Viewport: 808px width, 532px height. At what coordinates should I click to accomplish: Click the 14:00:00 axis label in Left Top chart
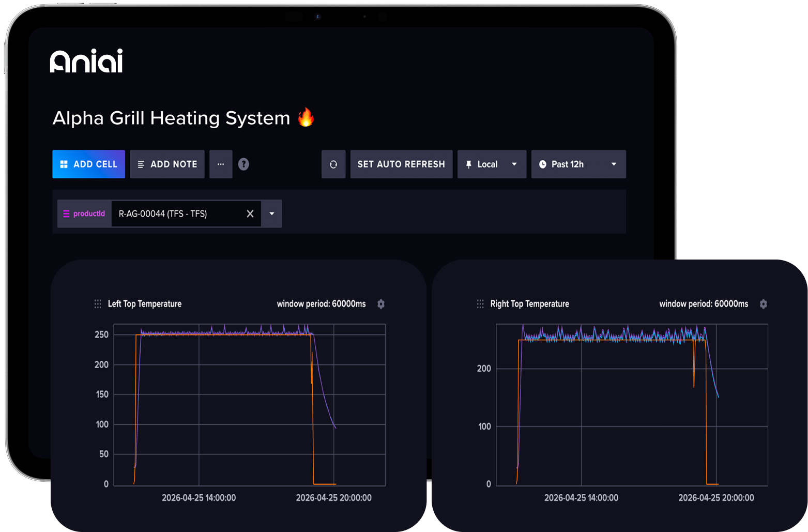(x=199, y=498)
